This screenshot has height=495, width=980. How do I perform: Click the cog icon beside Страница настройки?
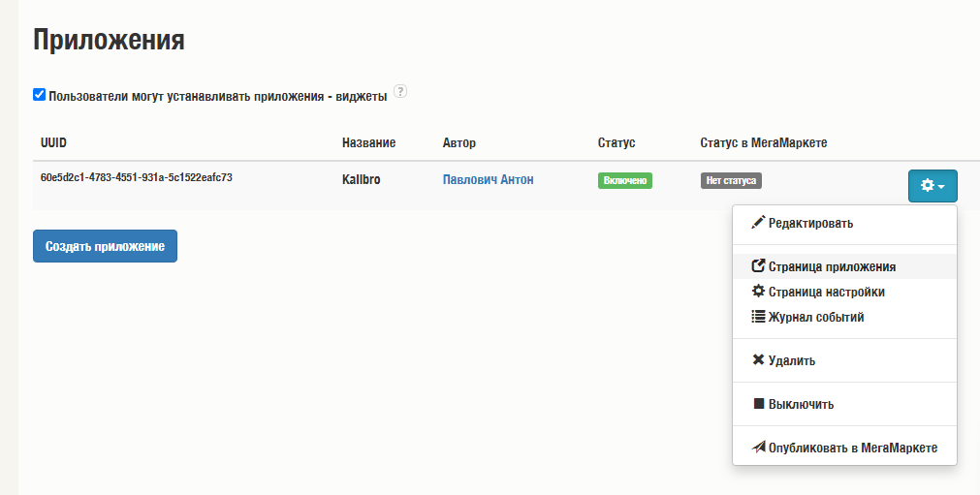click(758, 291)
